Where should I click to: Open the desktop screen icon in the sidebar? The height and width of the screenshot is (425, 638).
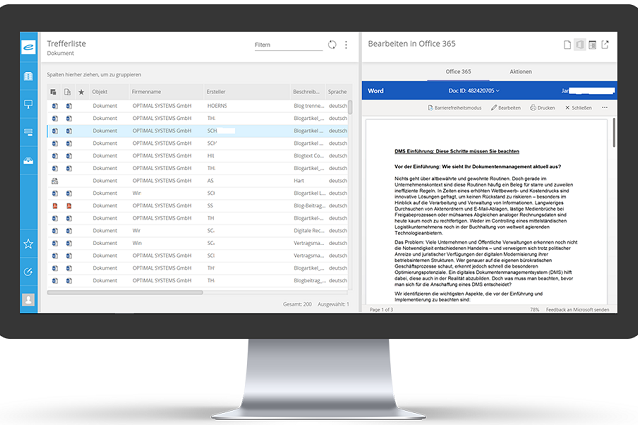(x=28, y=105)
